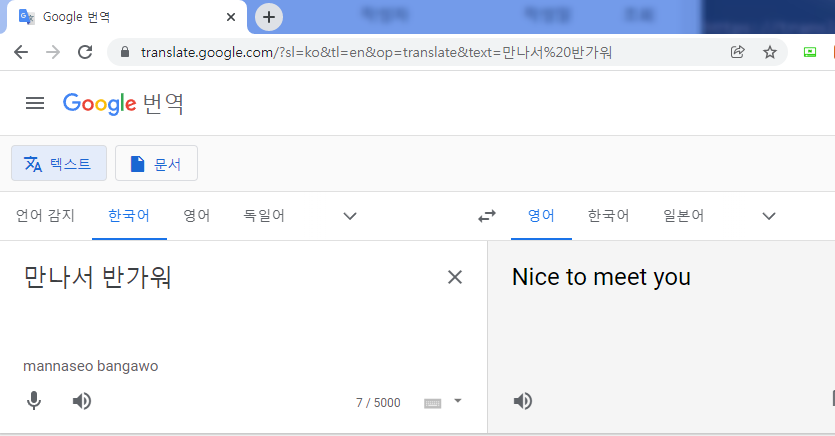
Task: Clear the source text with X
Action: [455, 277]
